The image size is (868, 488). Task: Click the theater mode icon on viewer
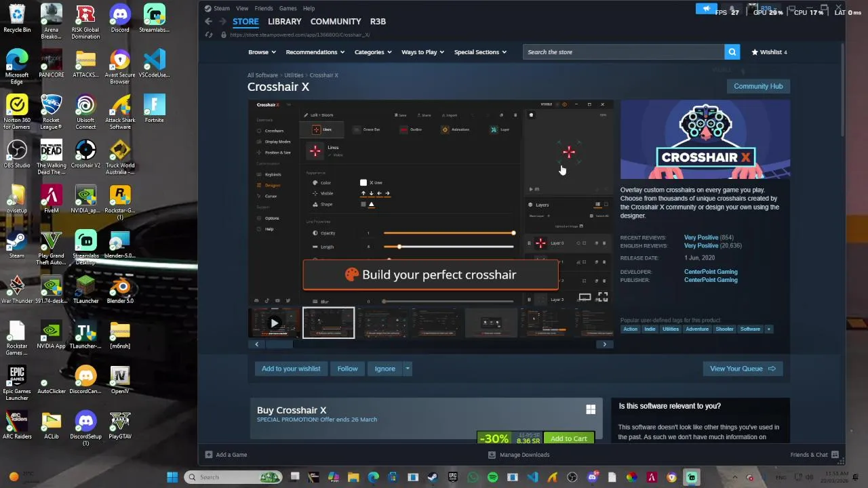[585, 298]
